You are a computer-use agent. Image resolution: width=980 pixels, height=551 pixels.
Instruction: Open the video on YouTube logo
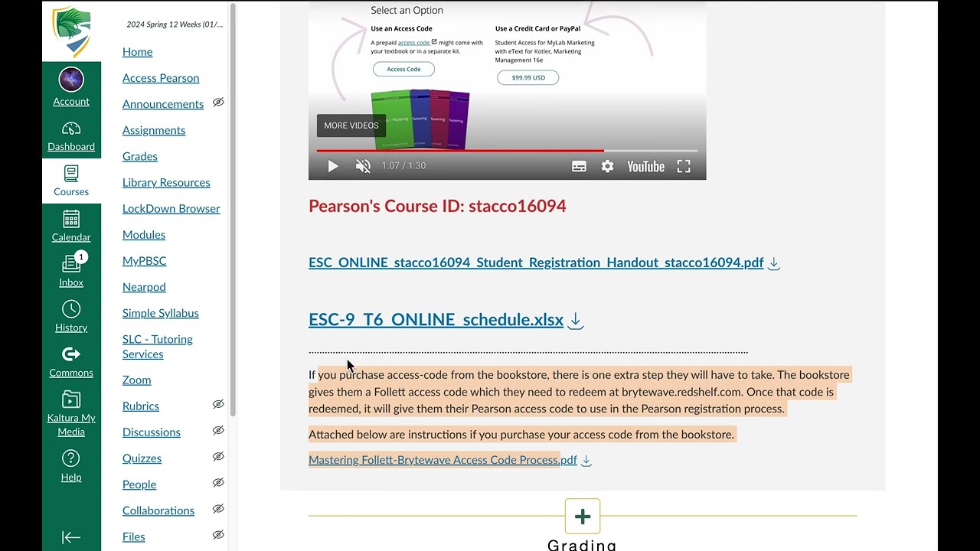pos(645,166)
